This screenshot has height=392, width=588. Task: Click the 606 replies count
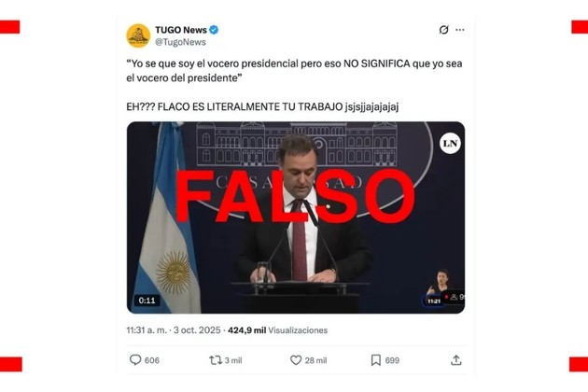click(x=152, y=360)
